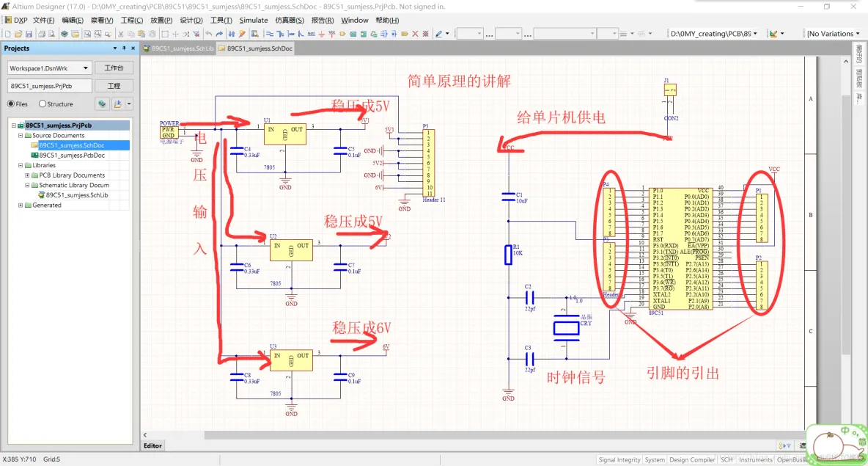Open the Simulate menu
Screen dimensions: 868x466
(x=254, y=20)
